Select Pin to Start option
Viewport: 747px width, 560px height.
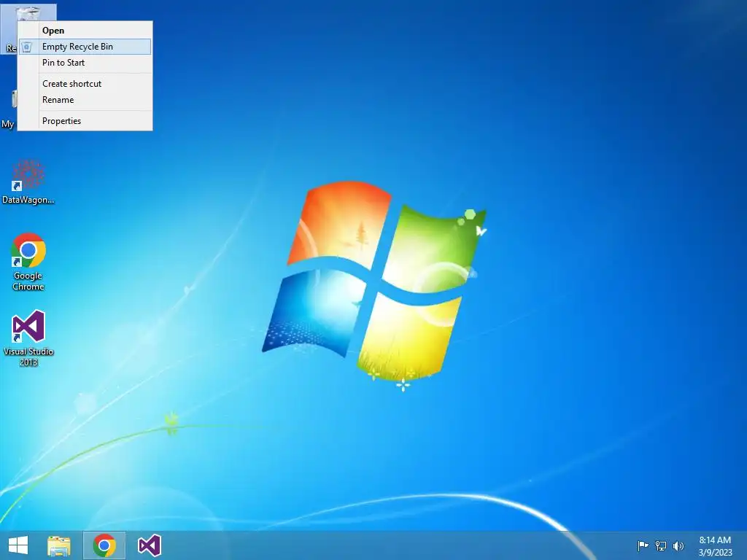tap(85, 63)
